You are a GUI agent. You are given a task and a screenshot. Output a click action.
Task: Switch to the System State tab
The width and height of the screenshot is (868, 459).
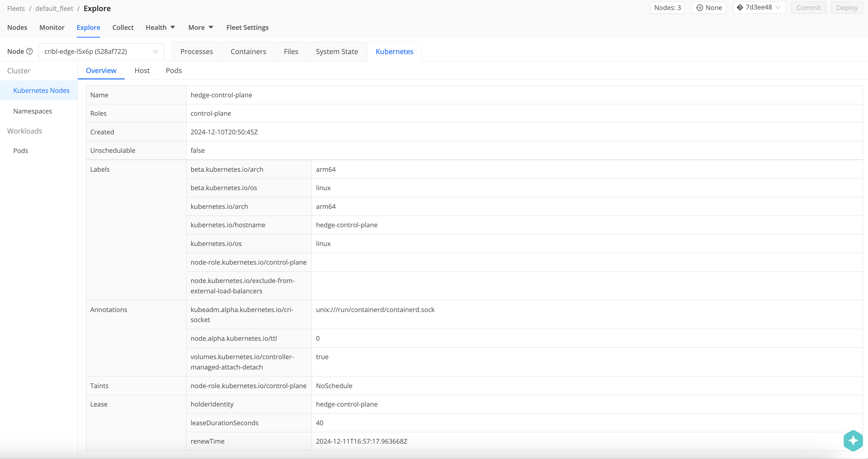pos(337,51)
